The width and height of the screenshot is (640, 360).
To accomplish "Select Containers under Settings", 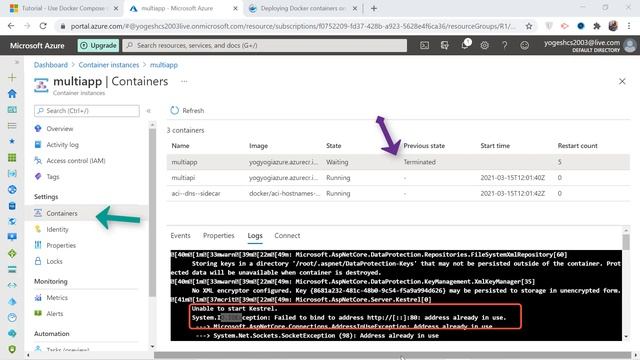I will pyautogui.click(x=62, y=213).
